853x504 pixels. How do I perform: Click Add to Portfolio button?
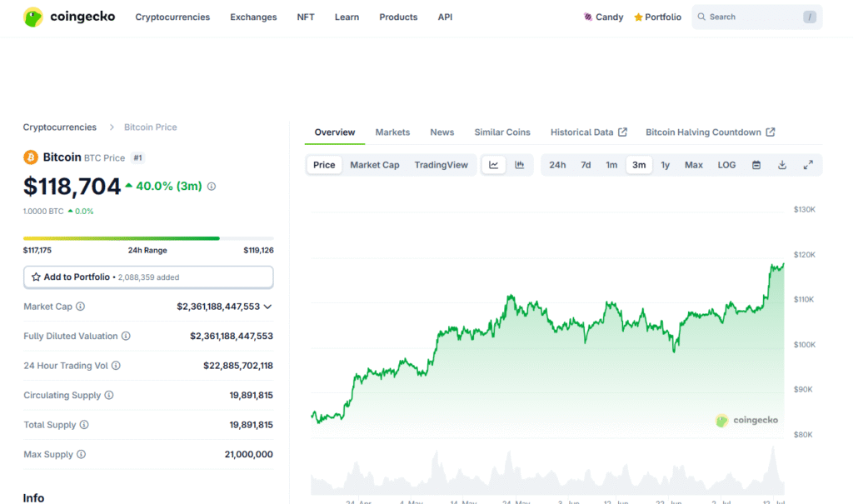[148, 277]
